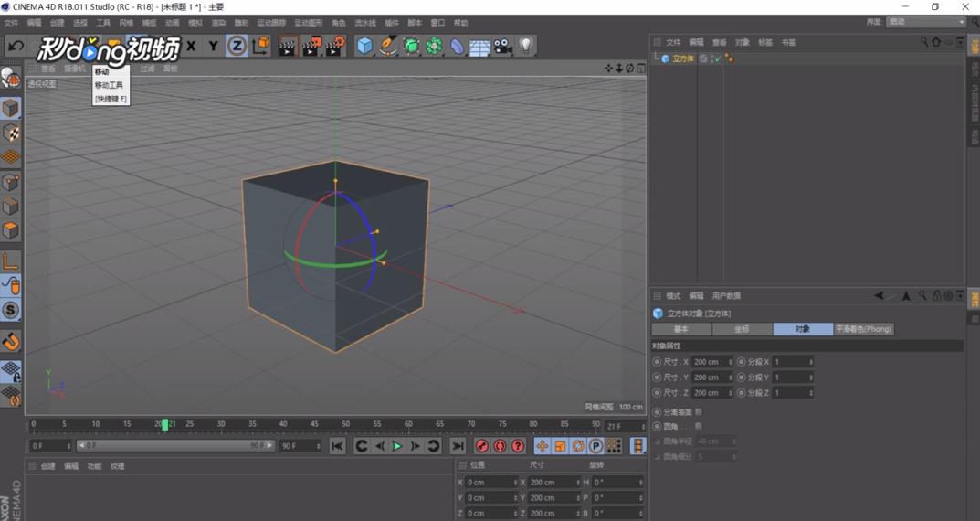Click the coordinate system cube icon
Viewport: 980px width, 521px height.
click(260, 46)
